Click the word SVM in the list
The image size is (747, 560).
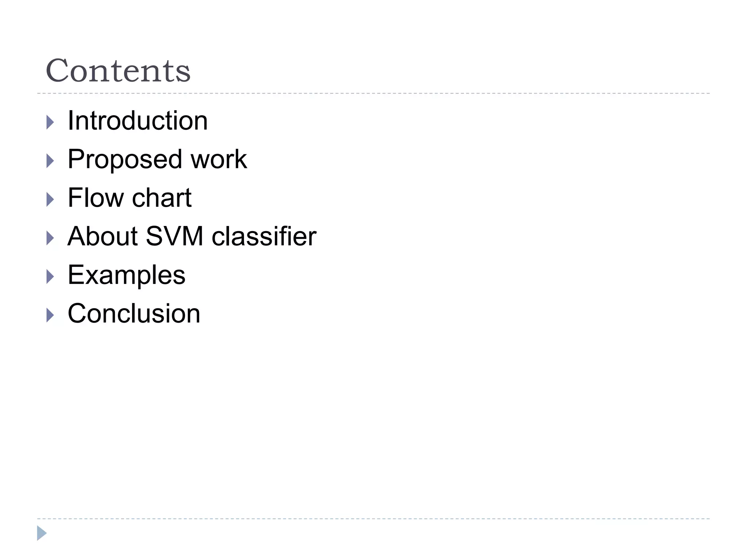click(174, 237)
